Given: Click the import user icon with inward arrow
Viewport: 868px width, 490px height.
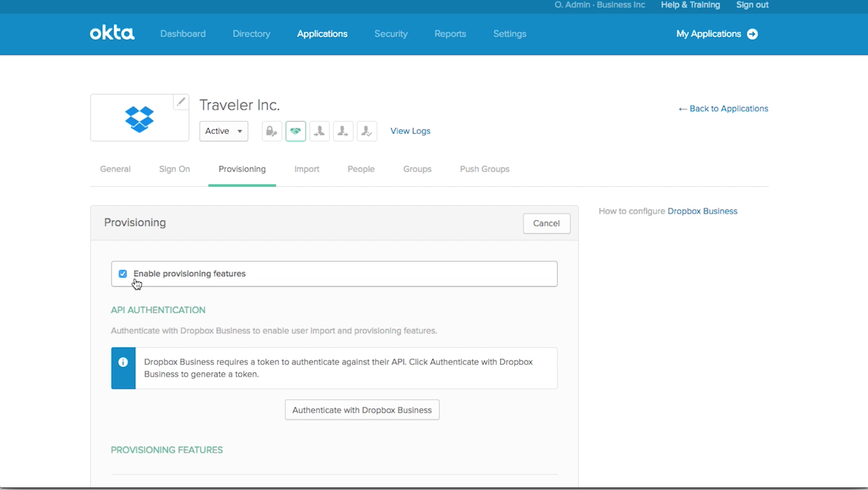Looking at the screenshot, I should pos(319,131).
